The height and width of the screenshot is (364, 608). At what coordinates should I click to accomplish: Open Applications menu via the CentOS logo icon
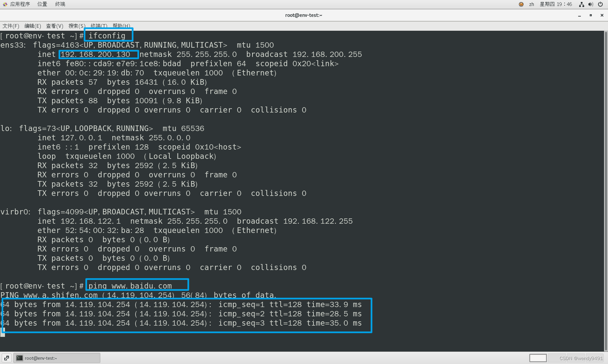(x=4, y=4)
